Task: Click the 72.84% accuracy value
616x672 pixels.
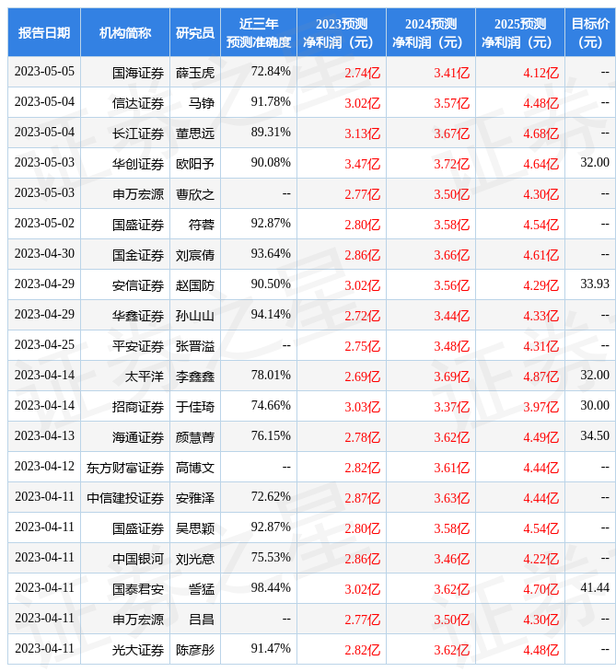Action: click(271, 71)
